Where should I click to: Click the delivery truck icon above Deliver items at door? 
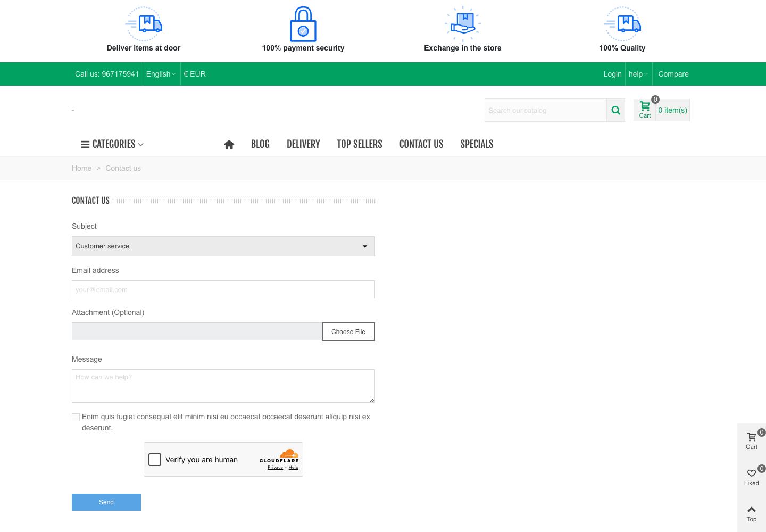coord(144,24)
